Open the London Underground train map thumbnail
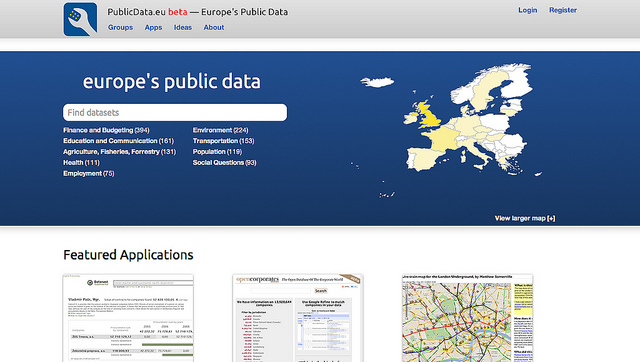This screenshot has height=362, width=640. click(467, 318)
